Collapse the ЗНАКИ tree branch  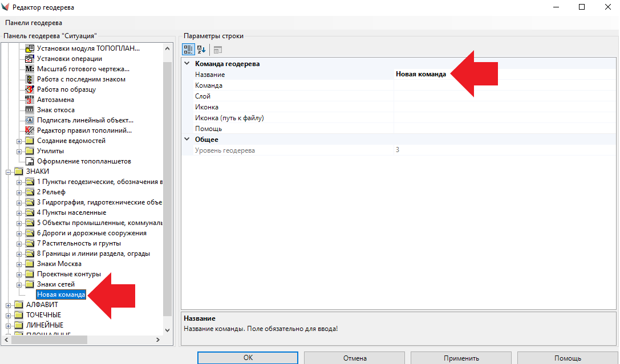(9, 171)
